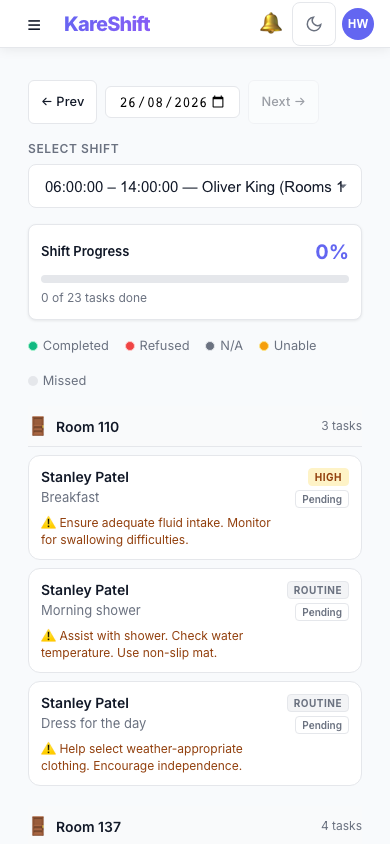
Task: Open Pending status on Morning shower task
Action: pos(322,612)
